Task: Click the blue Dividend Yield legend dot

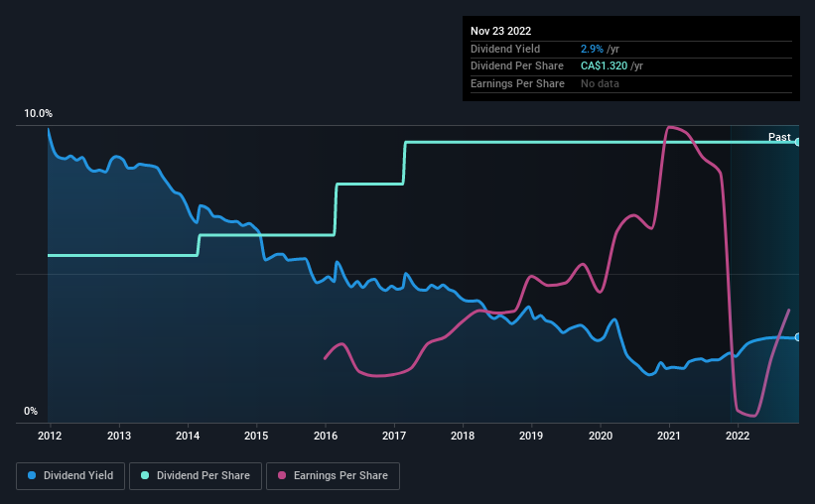Action: (x=32, y=475)
